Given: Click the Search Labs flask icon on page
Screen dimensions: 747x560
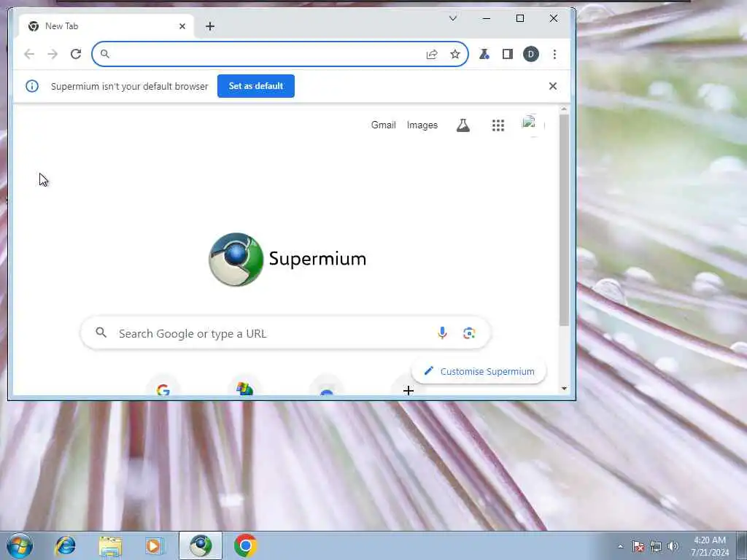Looking at the screenshot, I should 463,125.
